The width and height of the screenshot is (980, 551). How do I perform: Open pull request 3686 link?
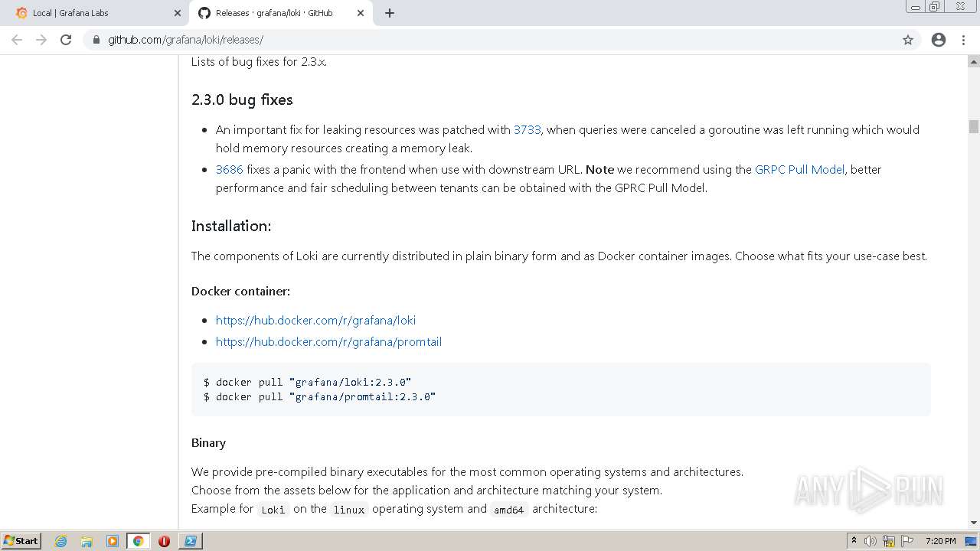coord(229,170)
